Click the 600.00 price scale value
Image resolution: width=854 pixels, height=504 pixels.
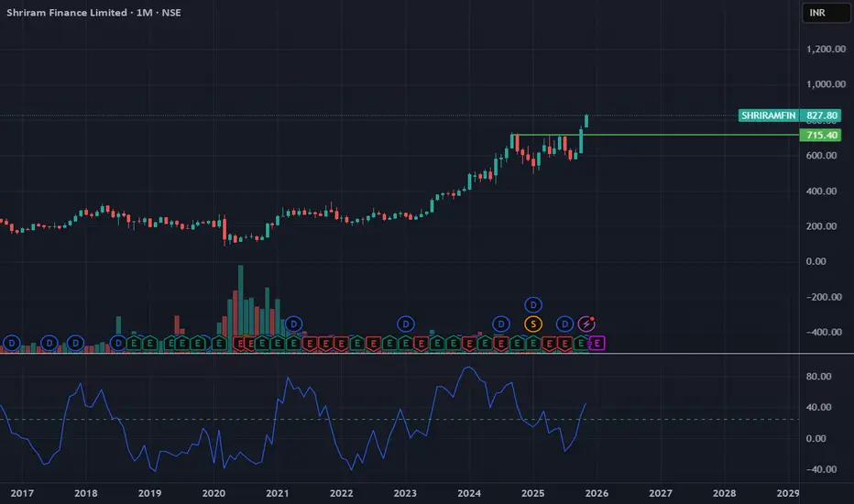click(x=821, y=156)
